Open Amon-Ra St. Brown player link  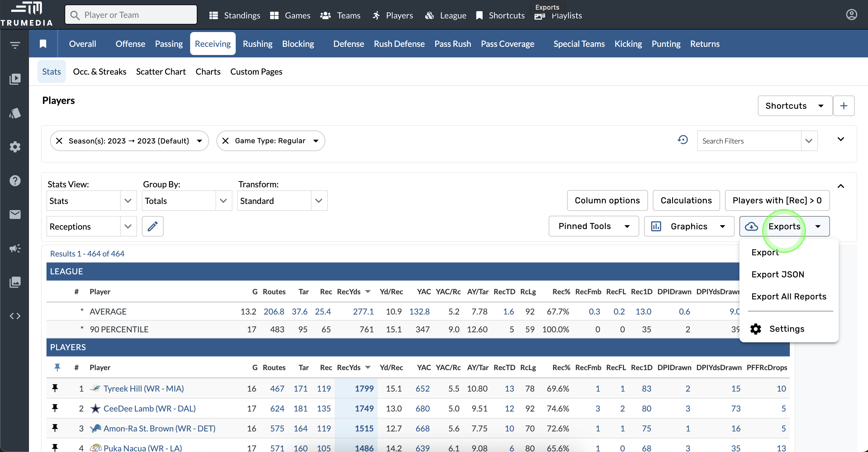[159, 428]
